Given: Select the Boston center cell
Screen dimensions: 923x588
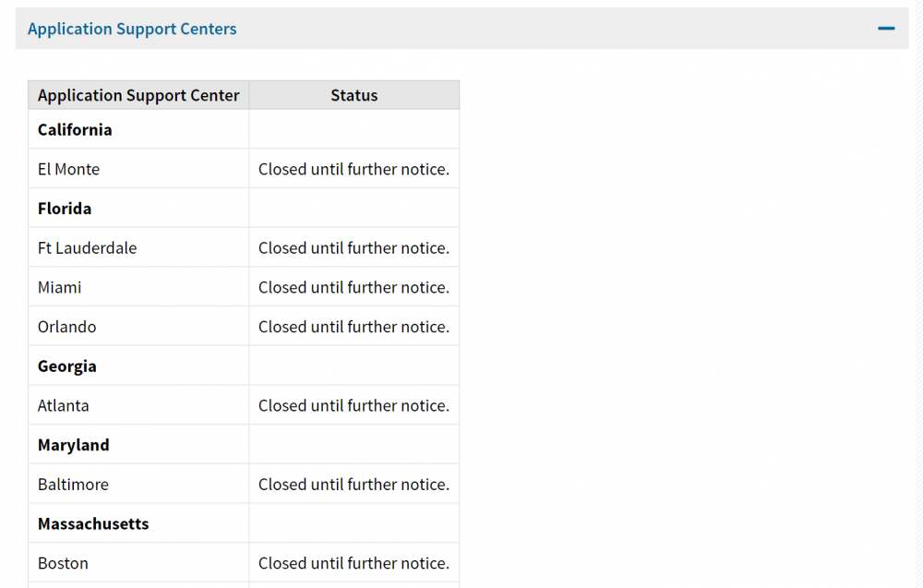Looking at the screenshot, I should pos(138,563).
